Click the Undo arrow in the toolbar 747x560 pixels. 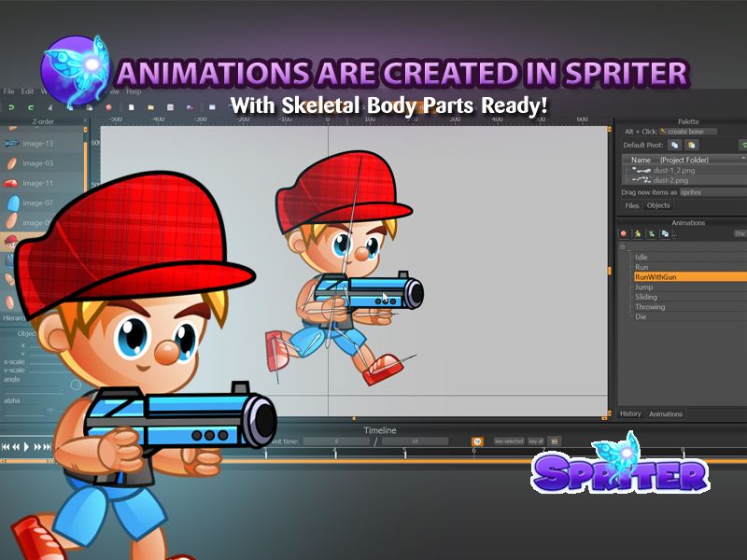[x=11, y=107]
